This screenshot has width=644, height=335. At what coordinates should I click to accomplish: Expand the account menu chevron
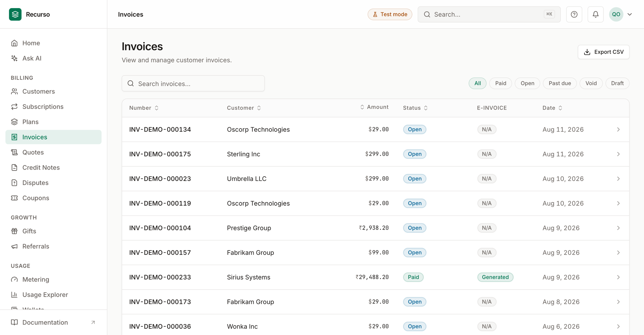pos(630,14)
